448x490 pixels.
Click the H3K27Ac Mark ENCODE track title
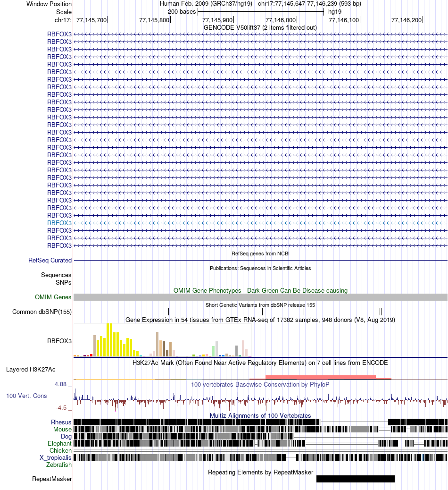[260, 363]
